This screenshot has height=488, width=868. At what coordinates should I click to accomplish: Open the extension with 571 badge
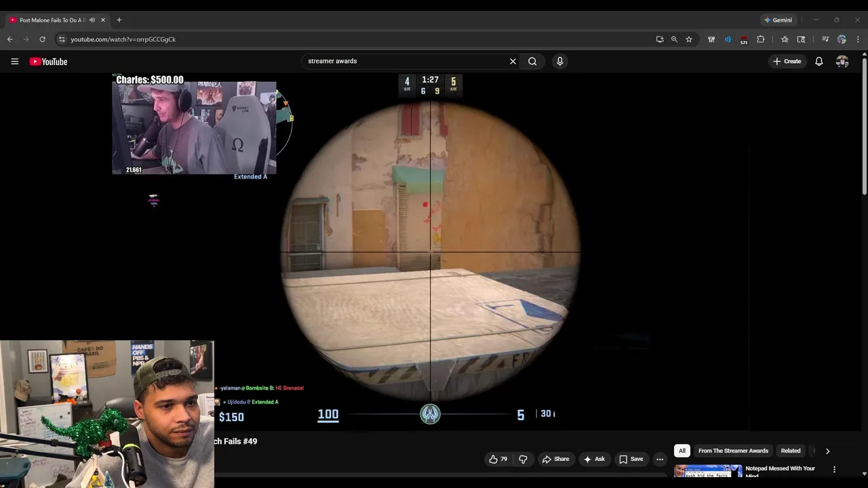click(x=744, y=39)
